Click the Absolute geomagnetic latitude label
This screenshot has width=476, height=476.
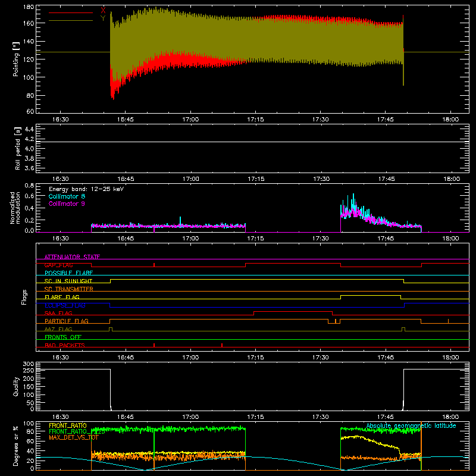411,425
